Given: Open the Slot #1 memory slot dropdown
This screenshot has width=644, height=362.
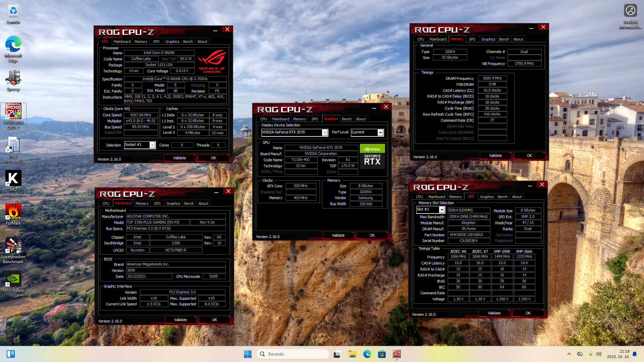Looking at the screenshot, I should (x=442, y=210).
